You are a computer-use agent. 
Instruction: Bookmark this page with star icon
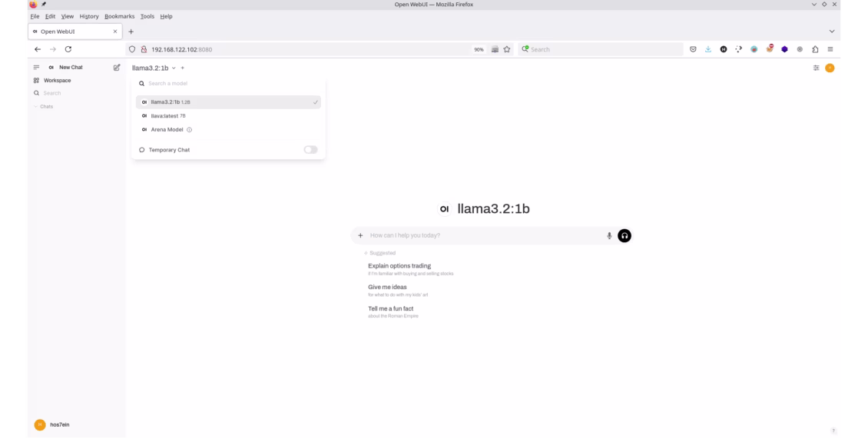pyautogui.click(x=507, y=49)
